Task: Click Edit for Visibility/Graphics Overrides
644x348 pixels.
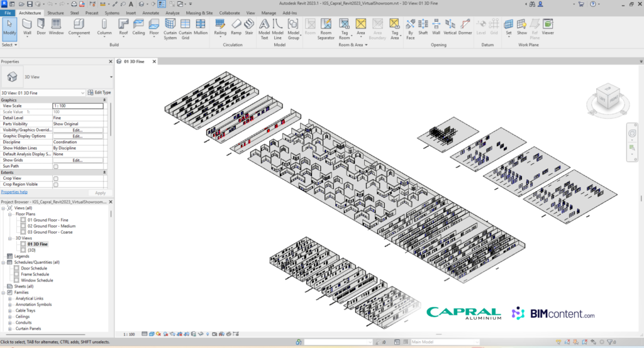Action: [77, 130]
